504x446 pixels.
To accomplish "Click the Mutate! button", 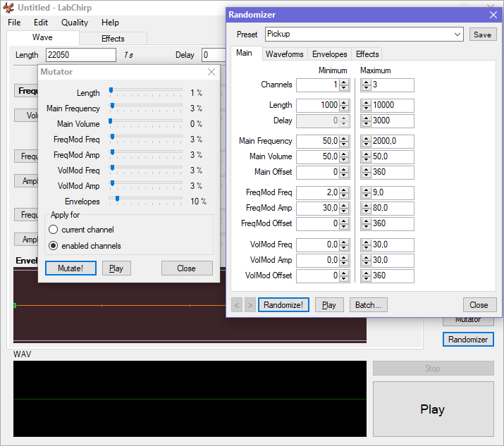I will click(x=70, y=268).
